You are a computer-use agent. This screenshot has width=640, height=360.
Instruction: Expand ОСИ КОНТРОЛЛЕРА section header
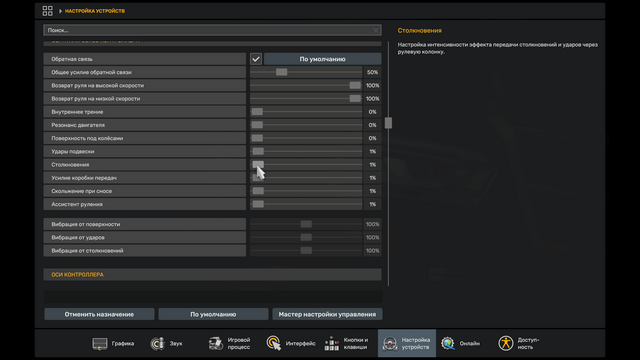212,275
